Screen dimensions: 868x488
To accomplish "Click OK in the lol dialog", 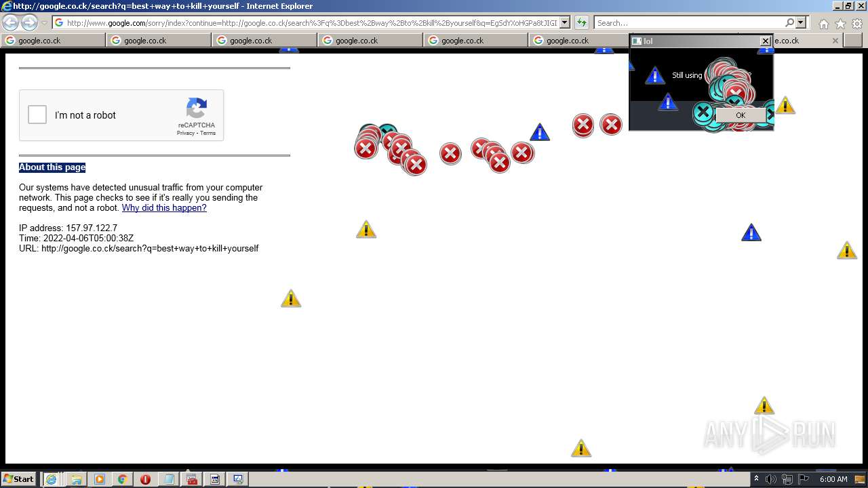I will (740, 115).
